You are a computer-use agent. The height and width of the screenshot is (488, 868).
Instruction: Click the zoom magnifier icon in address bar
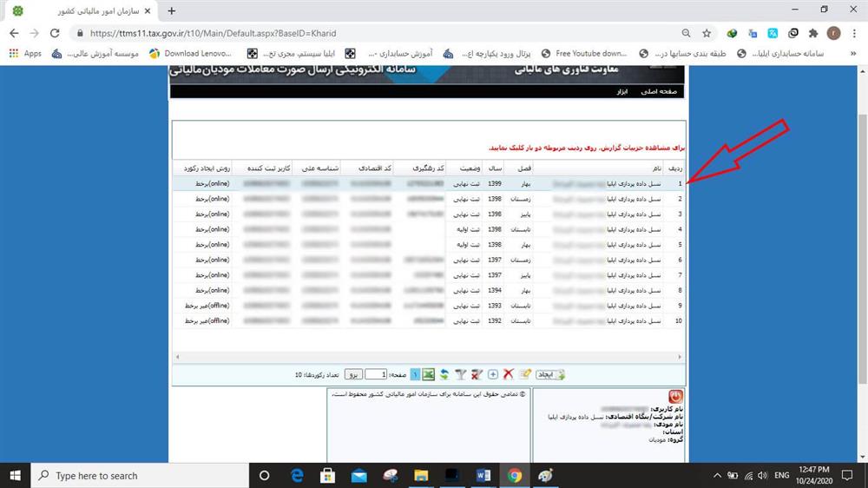687,33
